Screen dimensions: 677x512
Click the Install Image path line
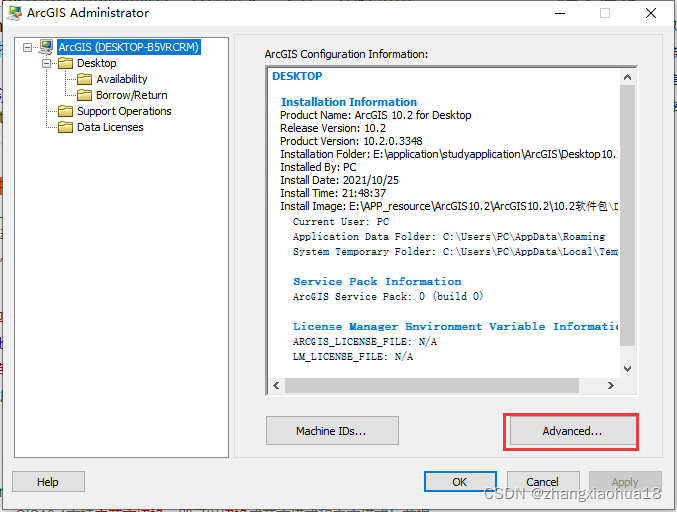point(449,206)
